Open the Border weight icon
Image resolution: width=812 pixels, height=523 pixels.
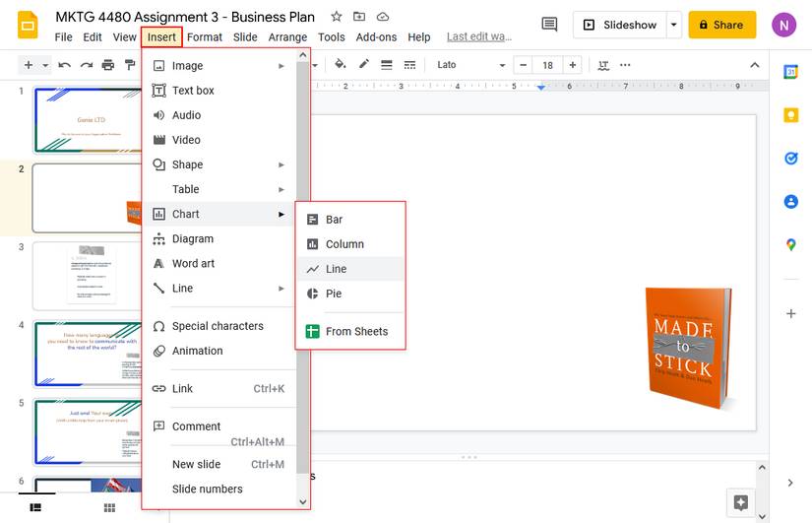point(387,65)
